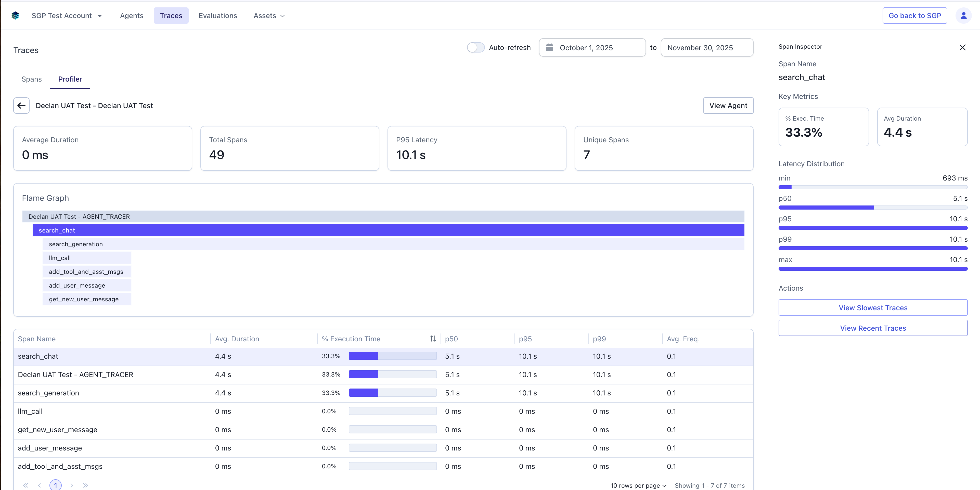Screen dimensions: 980x490
Task: Open the calendar icon on the start date
Action: coord(550,47)
